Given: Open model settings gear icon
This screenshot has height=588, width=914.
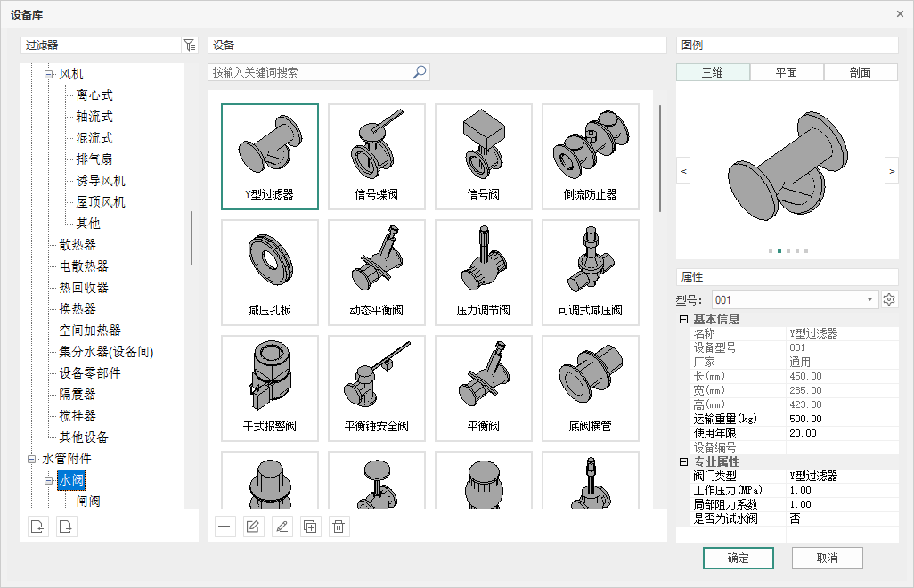Looking at the screenshot, I should [x=888, y=300].
